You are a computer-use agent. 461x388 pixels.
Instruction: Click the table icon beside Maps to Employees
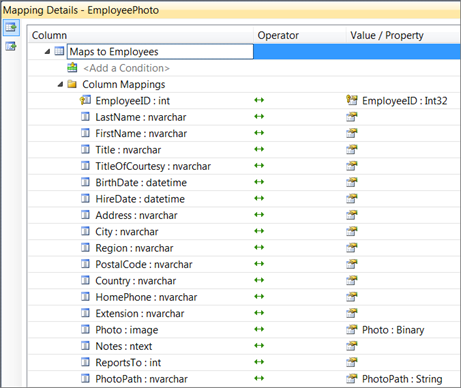[x=59, y=51]
